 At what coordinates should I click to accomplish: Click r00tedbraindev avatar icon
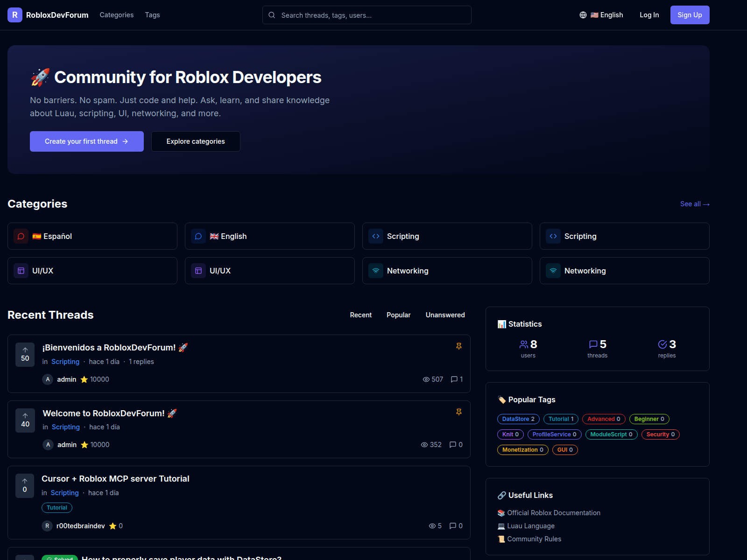point(47,526)
